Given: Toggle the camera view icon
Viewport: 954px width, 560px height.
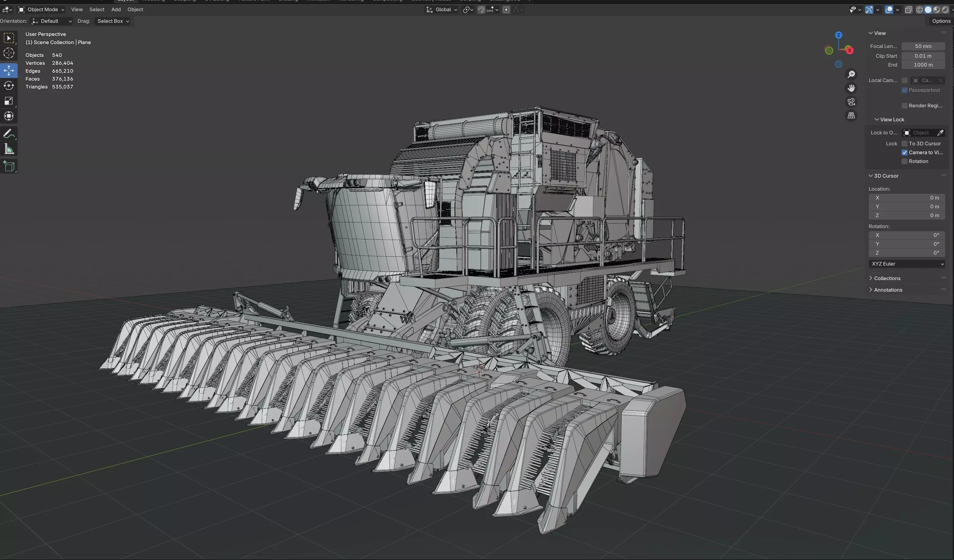Looking at the screenshot, I should click(851, 102).
